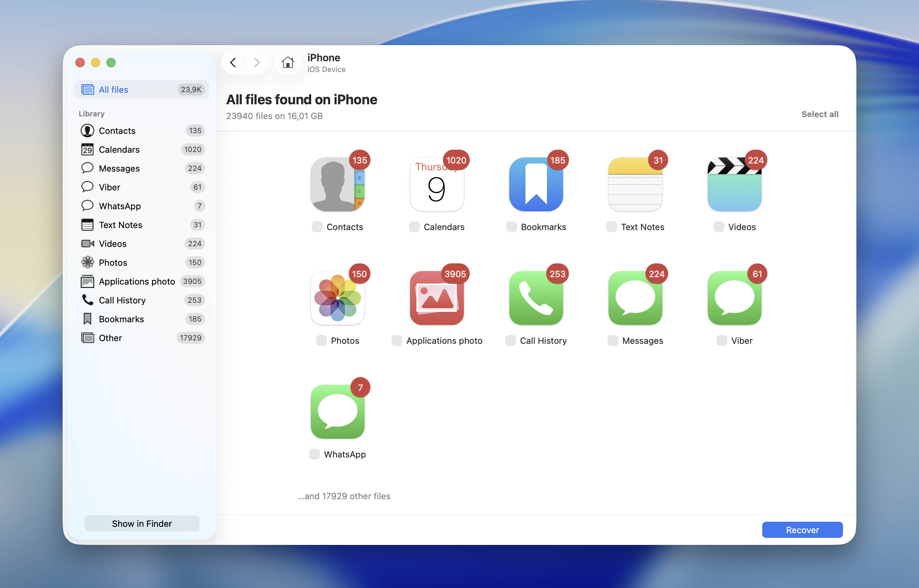The image size is (919, 588).
Task: Tick the Contacts checkbox
Action: [x=317, y=227]
